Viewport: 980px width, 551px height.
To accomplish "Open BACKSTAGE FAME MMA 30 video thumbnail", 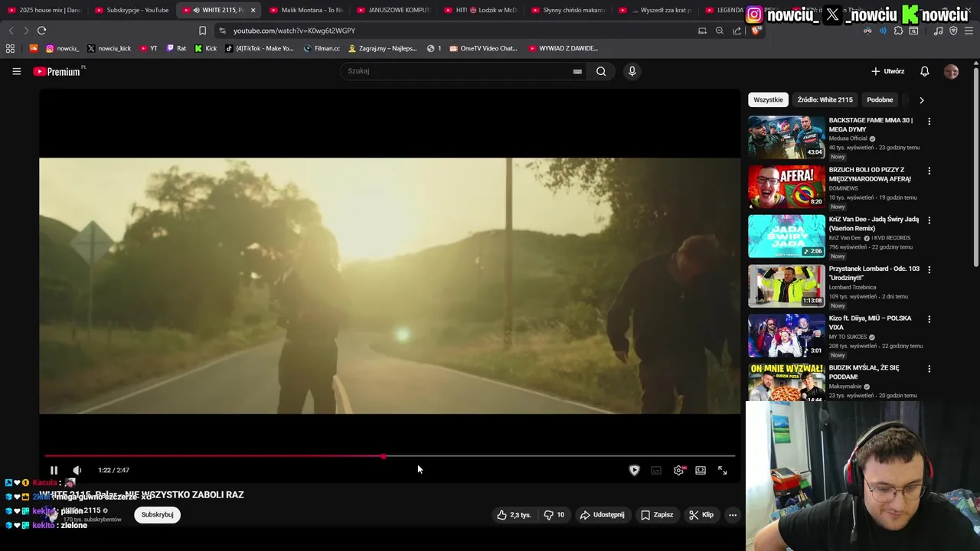I will pos(786,137).
